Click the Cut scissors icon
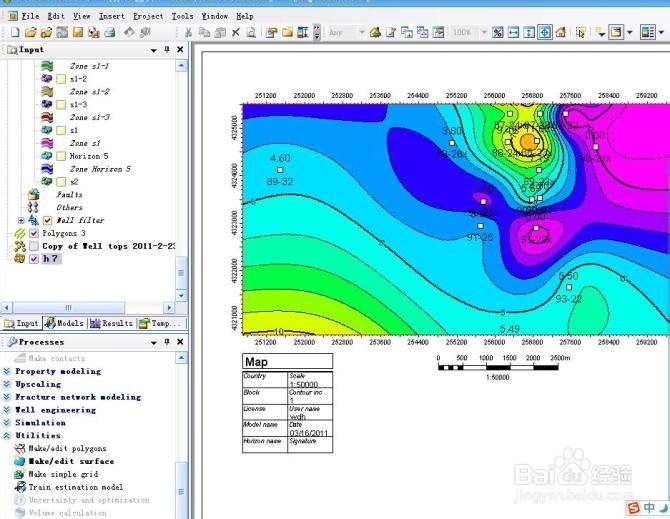670x519 pixels. 188,32
